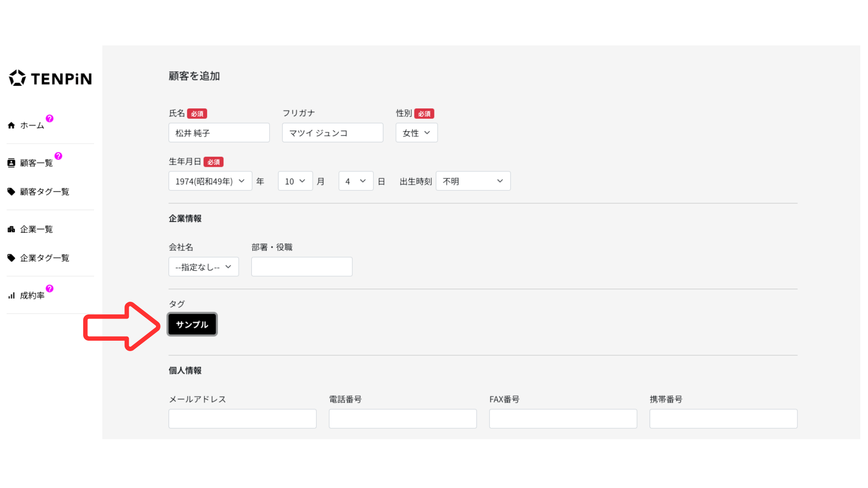Open help bubble next to 成約率
The image size is (868, 488).
pos(50,288)
